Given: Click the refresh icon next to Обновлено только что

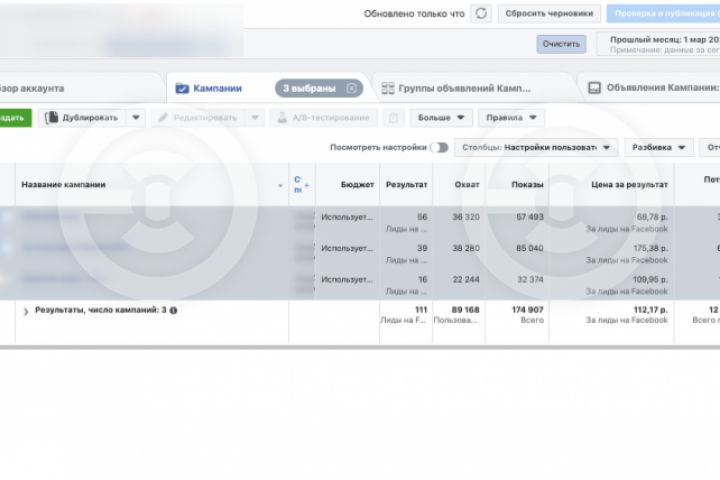Looking at the screenshot, I should 481,14.
